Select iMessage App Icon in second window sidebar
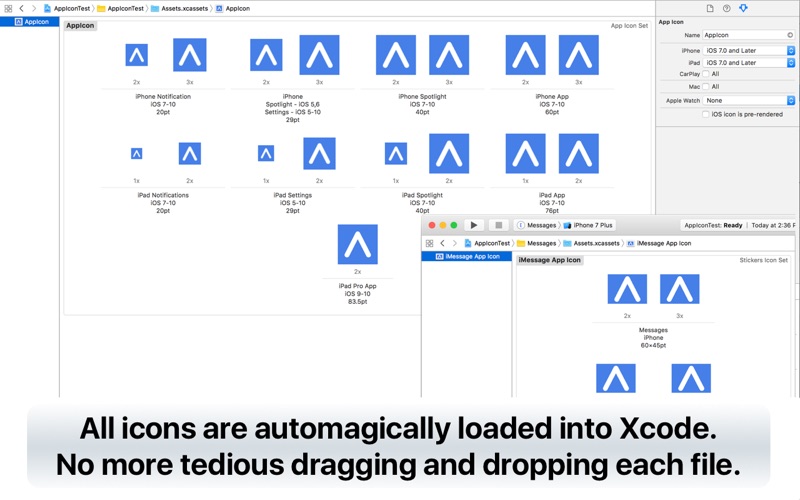Image resolution: width=800 pixels, height=500 pixels. [x=467, y=257]
